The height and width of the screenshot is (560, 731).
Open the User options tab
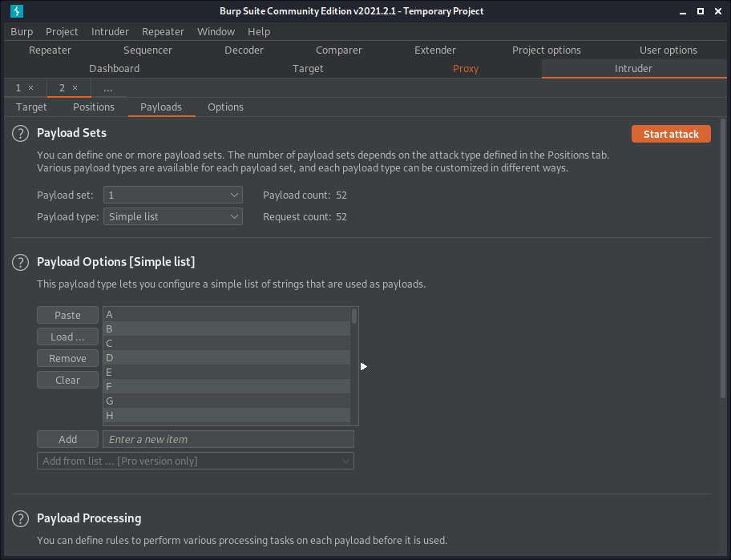coord(668,50)
